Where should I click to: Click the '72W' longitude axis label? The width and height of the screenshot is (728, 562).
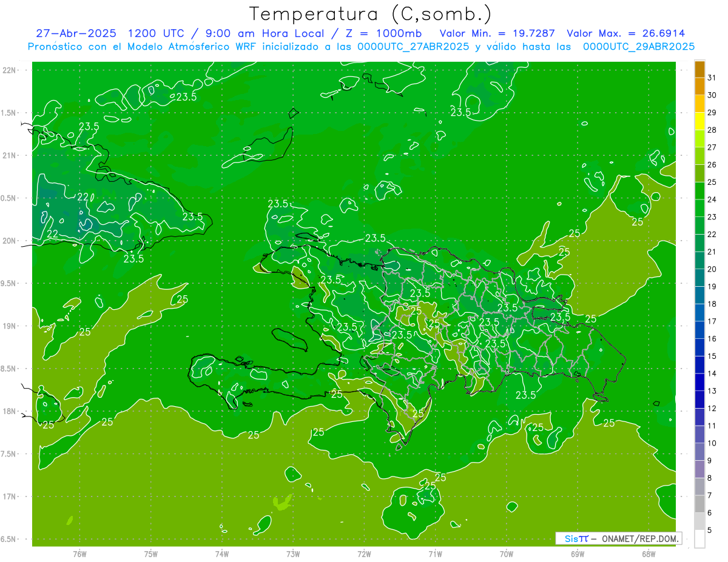(x=364, y=554)
